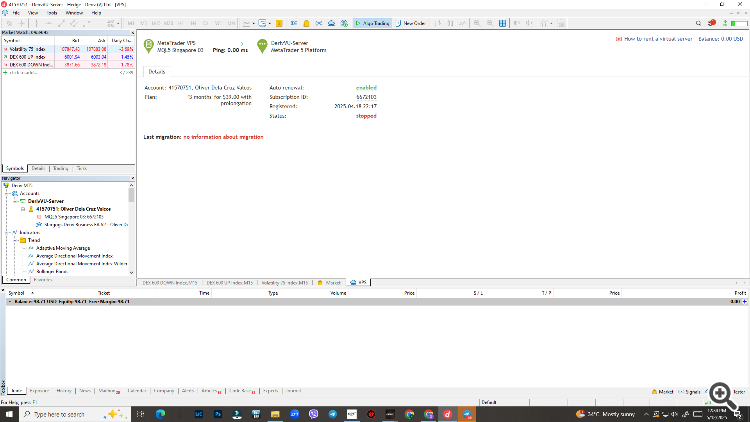
Task: Switch to DEX 600 DOWN Index M15 chart tab
Action: click(x=170, y=283)
